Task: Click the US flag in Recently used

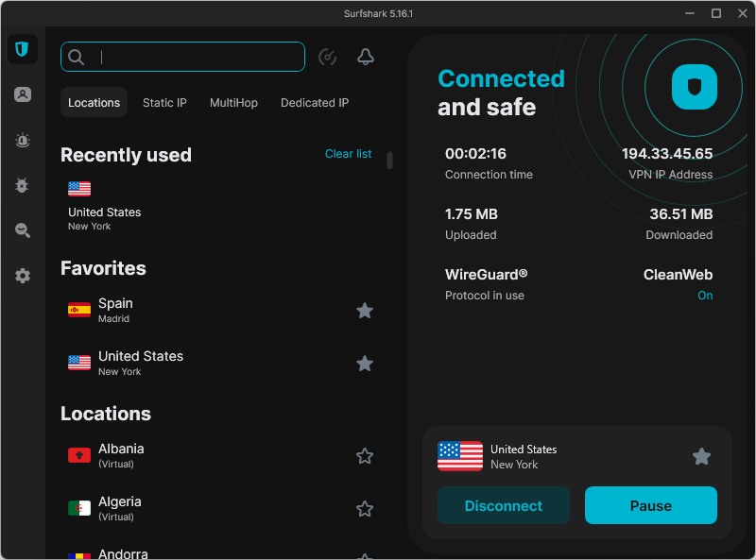Action: (79, 189)
